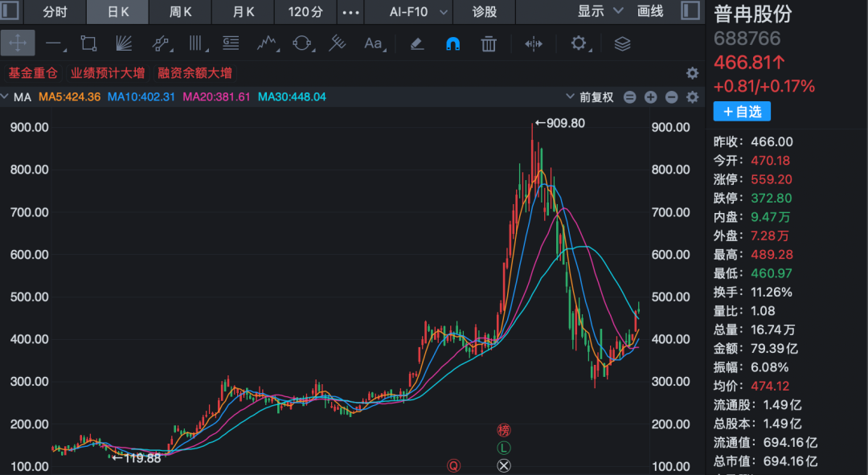Click the minus circle next to MA gear
The width and height of the screenshot is (868, 475).
point(671,97)
